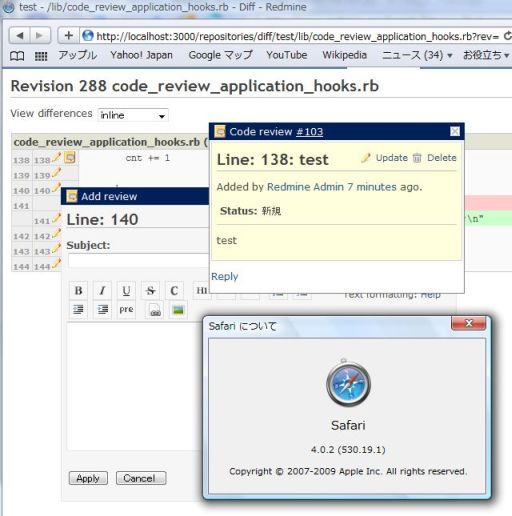
Task: Insert quote with first indent icon
Action: point(78,310)
